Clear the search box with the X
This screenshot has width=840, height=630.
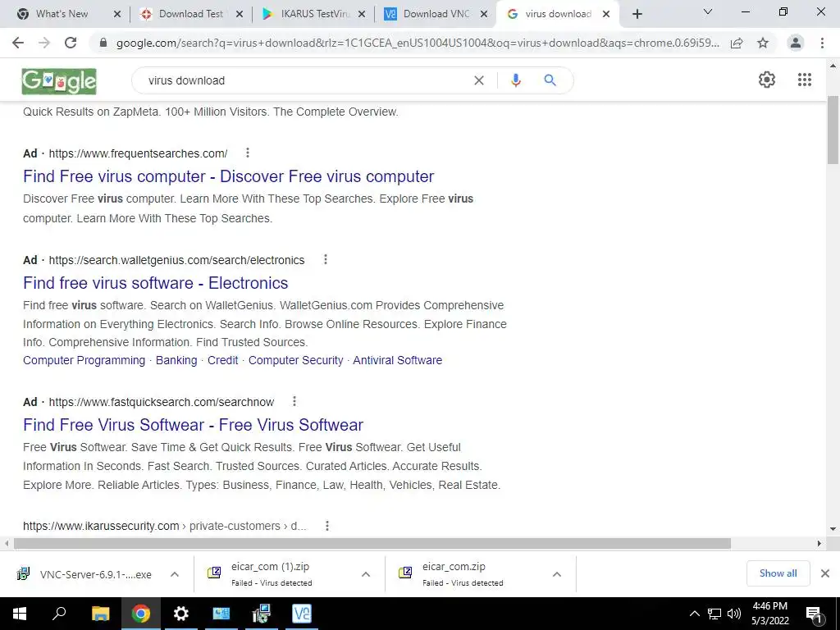pyautogui.click(x=479, y=80)
